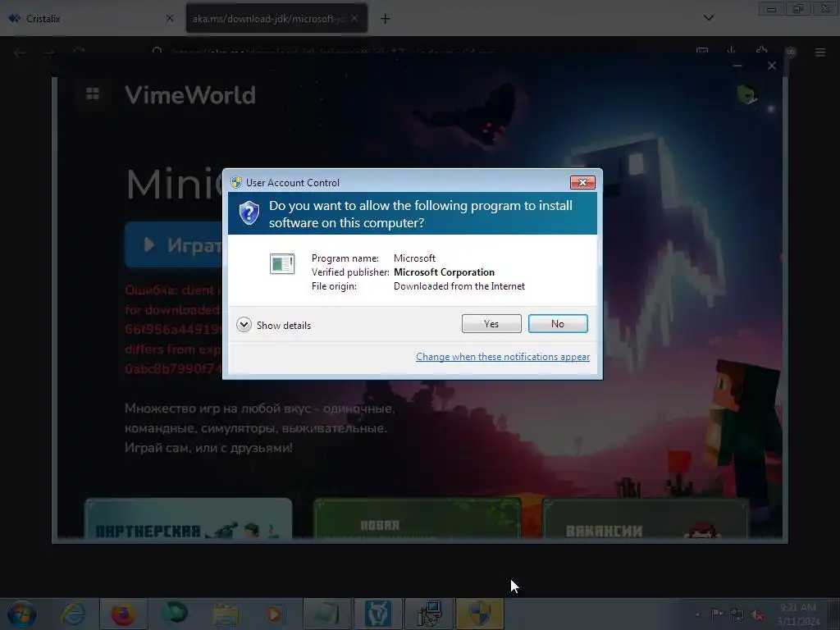840x630 pixels.
Task: Open the Партнерская banner card
Action: 188,518
